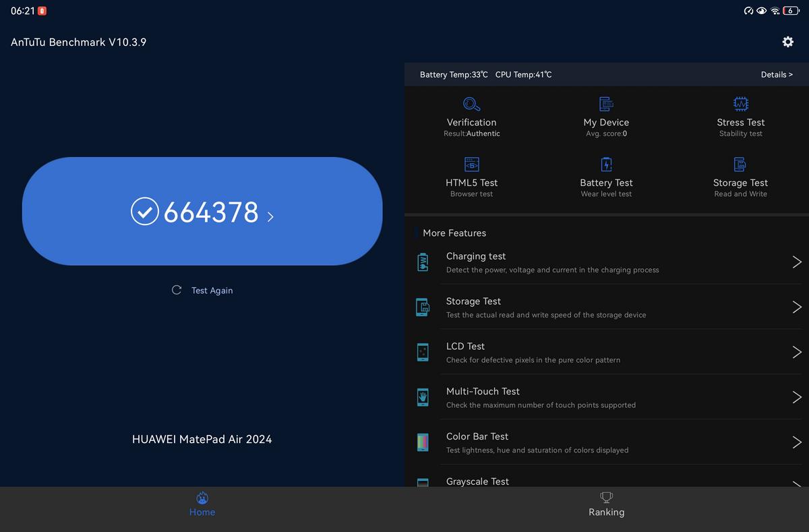This screenshot has height=532, width=809.
Task: Click charging process description text
Action: (x=553, y=270)
